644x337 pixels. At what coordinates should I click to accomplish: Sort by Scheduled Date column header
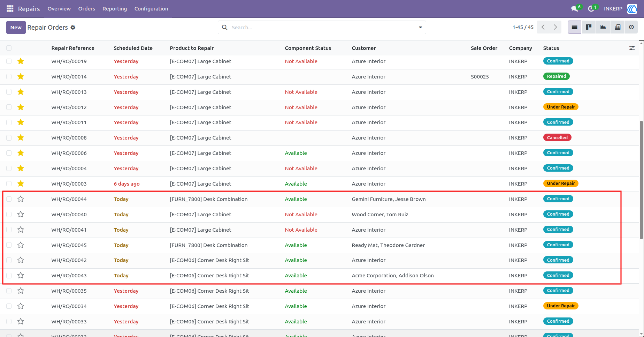(x=133, y=48)
